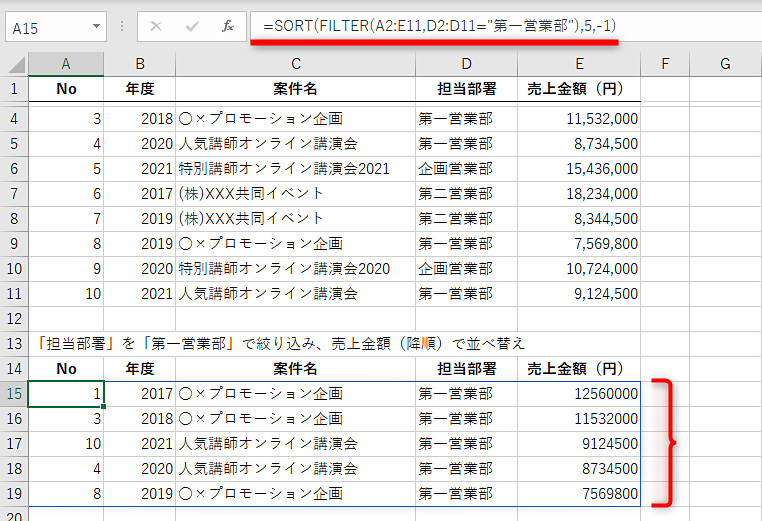762x521 pixels.
Task: Click (株)XXX共同イベント in row 8
Action: [x=295, y=219]
